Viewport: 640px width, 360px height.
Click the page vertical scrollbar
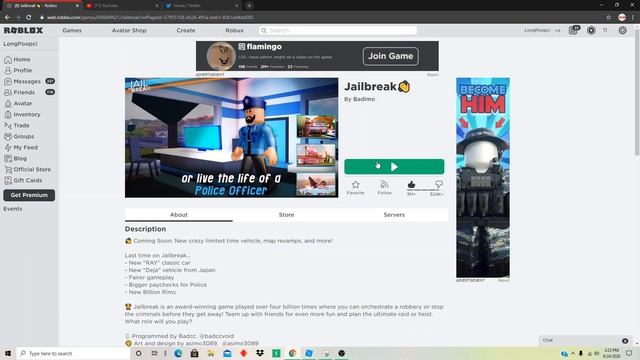637,94
